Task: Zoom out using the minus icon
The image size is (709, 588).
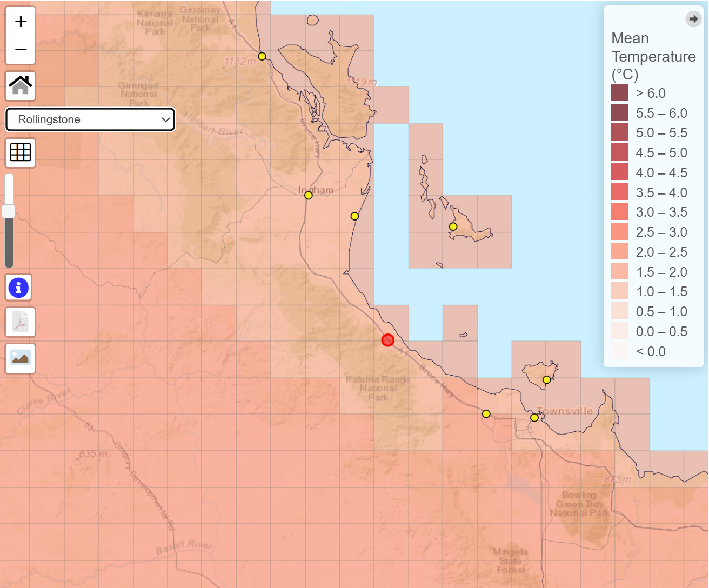Action: 20,49
